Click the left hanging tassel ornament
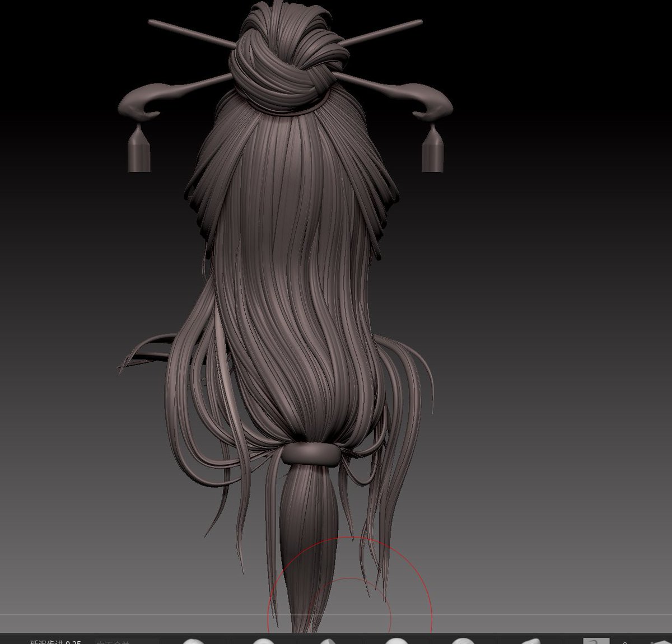This screenshot has height=644, width=672. point(139,147)
